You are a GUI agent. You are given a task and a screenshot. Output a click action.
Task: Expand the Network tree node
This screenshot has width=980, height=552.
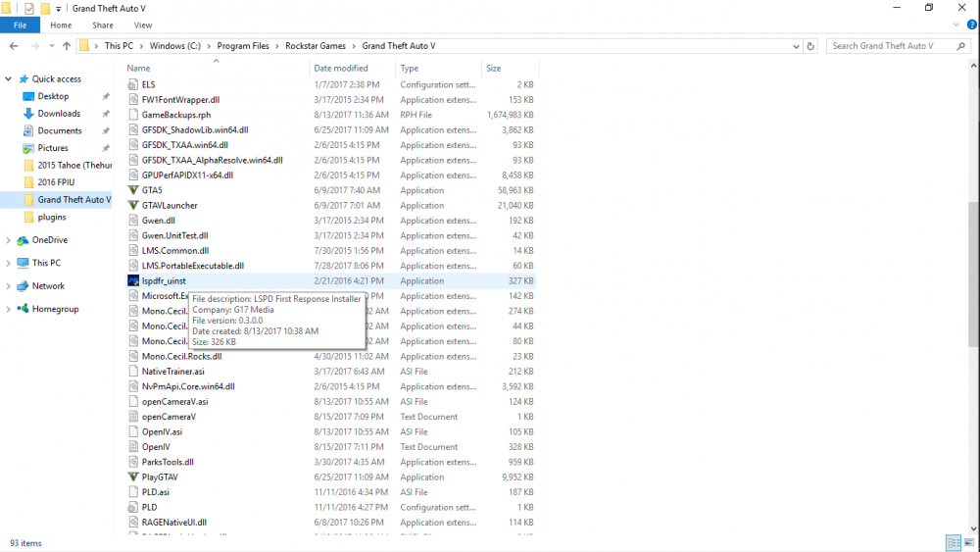coord(8,286)
